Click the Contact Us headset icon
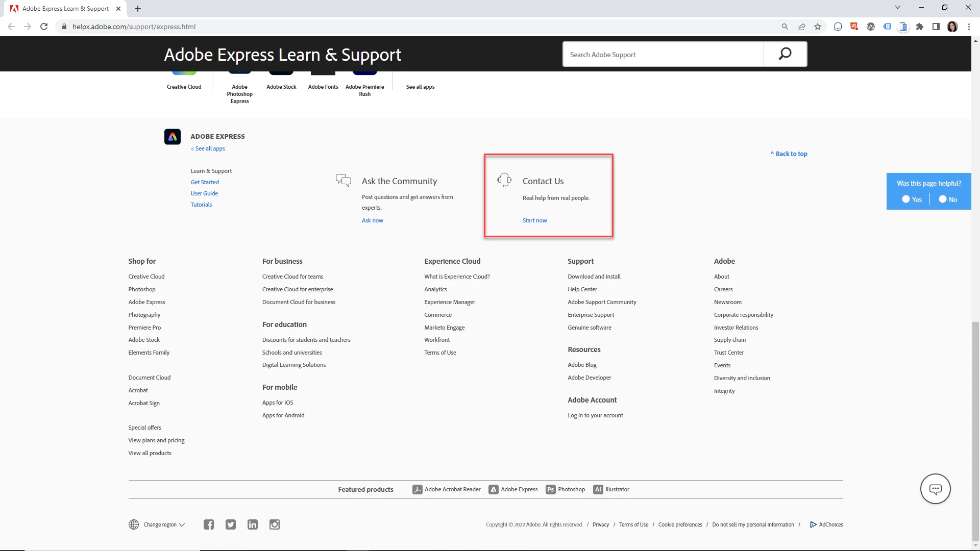This screenshot has height=551, width=980. (504, 180)
